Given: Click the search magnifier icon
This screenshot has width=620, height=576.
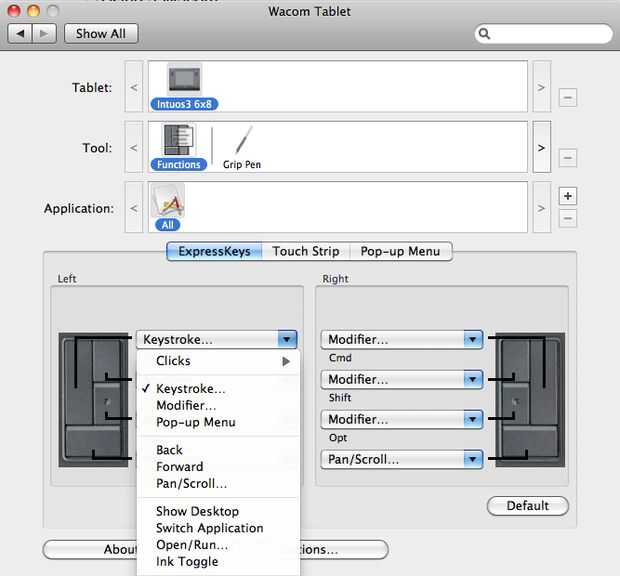Looking at the screenshot, I should pyautogui.click(x=484, y=34).
